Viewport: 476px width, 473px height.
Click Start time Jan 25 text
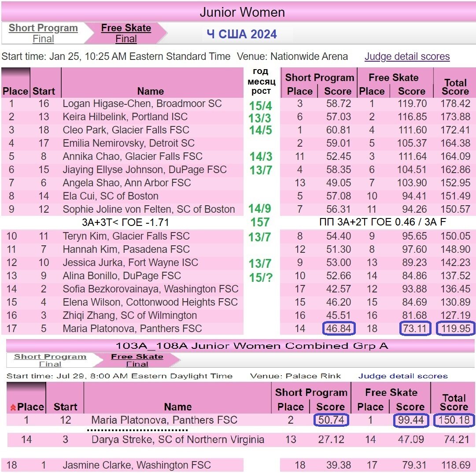point(116,56)
